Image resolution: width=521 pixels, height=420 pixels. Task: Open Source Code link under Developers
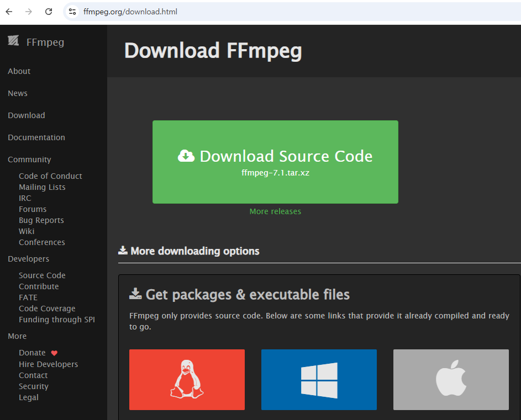pos(42,275)
